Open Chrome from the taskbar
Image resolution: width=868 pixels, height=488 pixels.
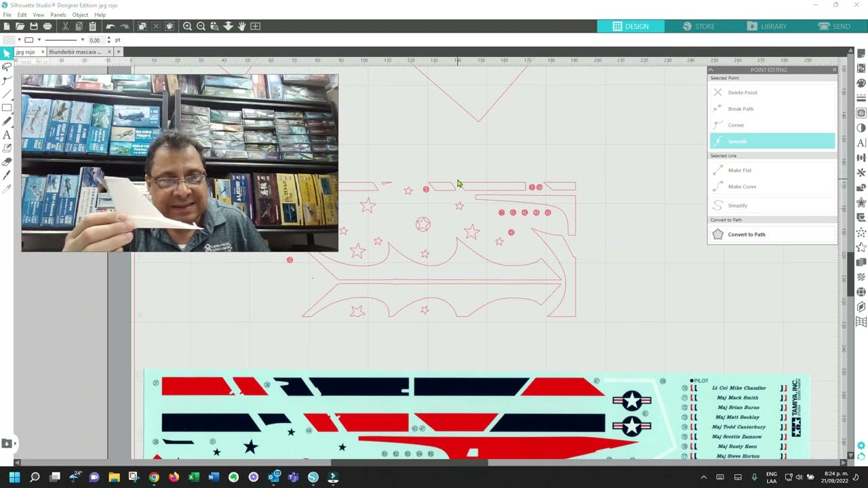(x=154, y=477)
